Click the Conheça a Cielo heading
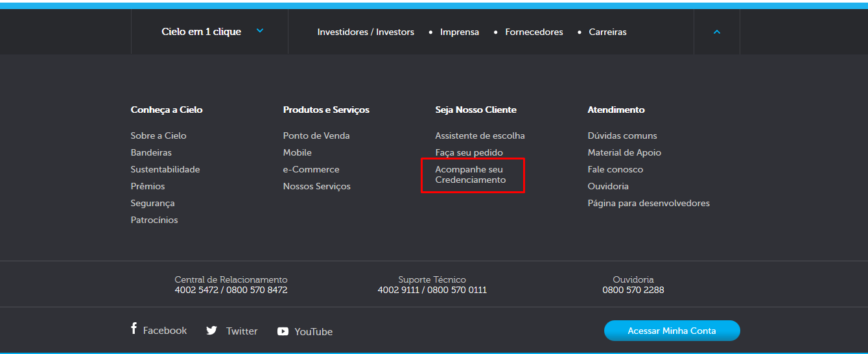The image size is (868, 354). (x=167, y=110)
